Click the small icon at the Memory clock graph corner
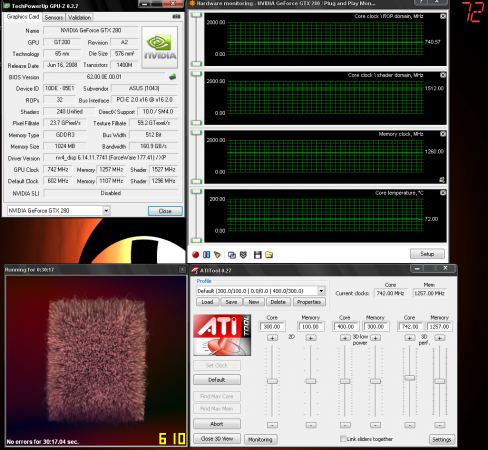This screenshot has width=488, height=450. pyautogui.click(x=442, y=180)
